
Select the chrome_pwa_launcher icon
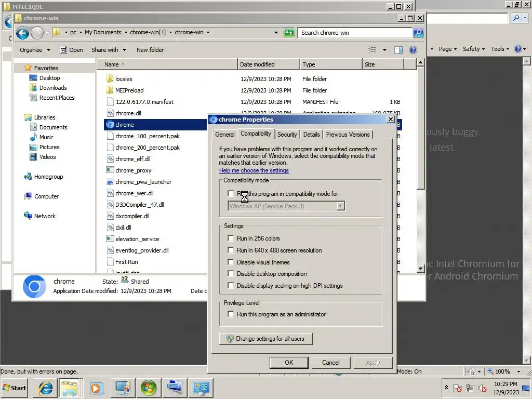[110, 182]
